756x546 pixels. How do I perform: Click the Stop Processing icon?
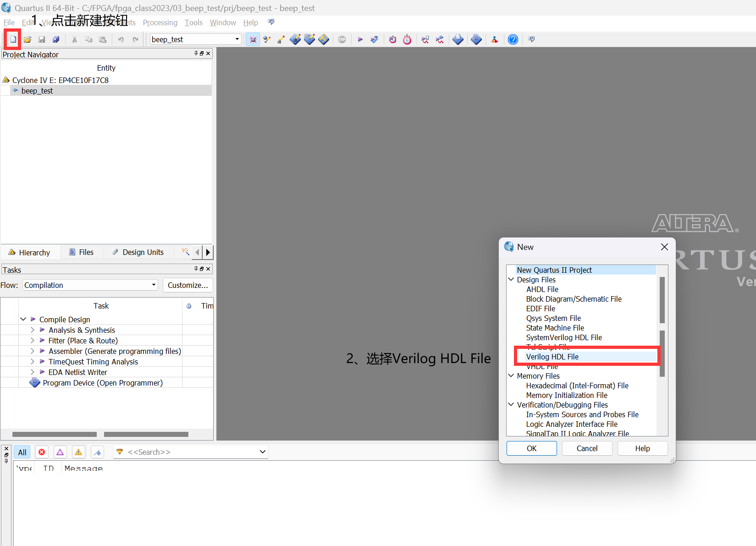342,39
